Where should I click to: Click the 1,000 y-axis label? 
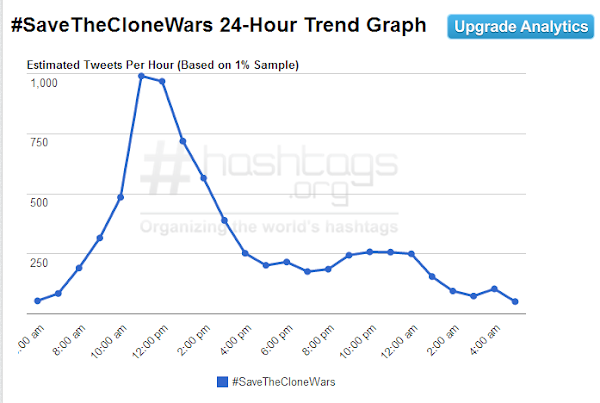pos(45,84)
